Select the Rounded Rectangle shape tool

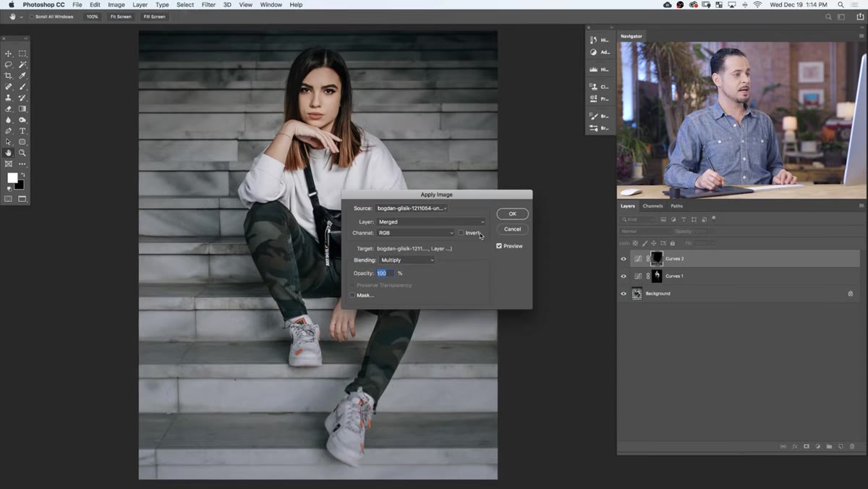(x=22, y=142)
